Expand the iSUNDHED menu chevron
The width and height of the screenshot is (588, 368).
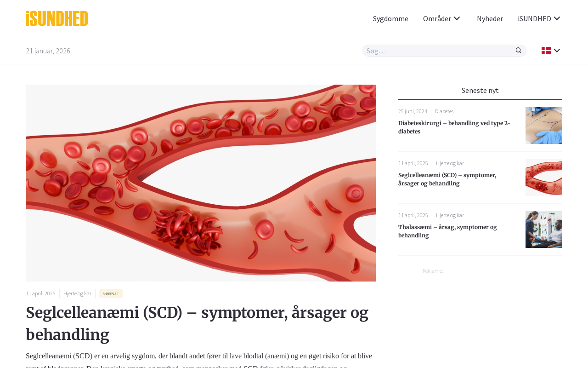click(557, 18)
